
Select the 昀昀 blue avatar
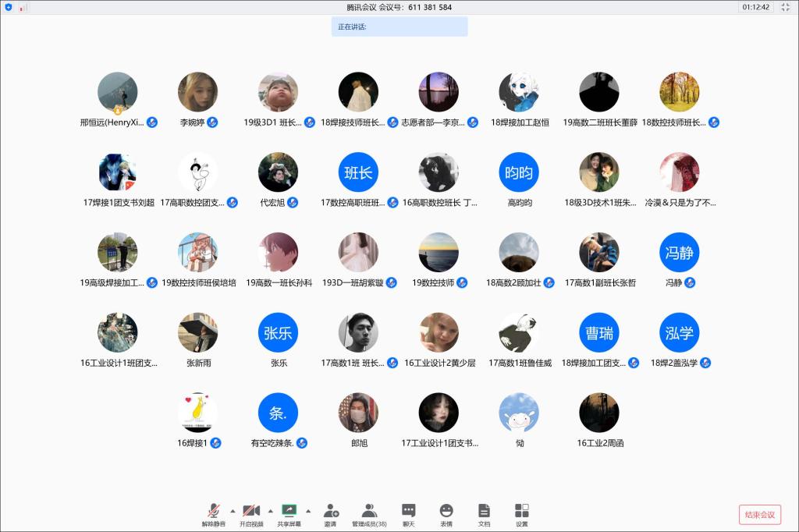pyautogui.click(x=519, y=172)
